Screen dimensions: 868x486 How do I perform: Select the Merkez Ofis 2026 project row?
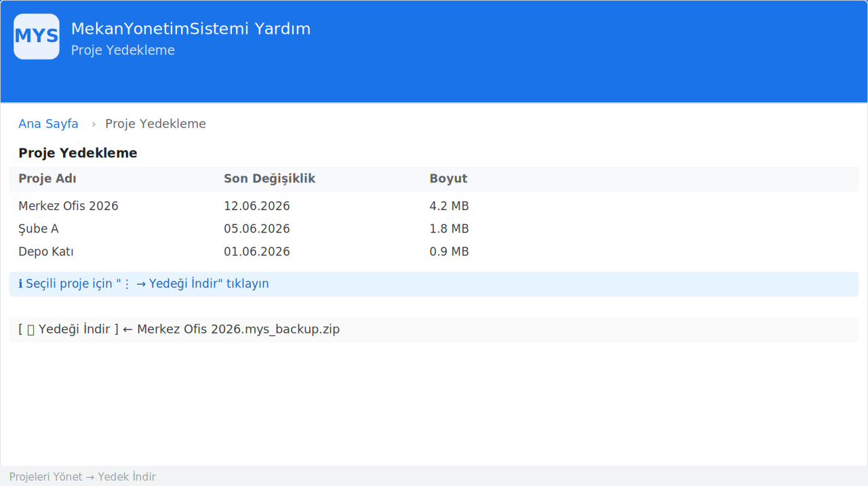pyautogui.click(x=434, y=206)
